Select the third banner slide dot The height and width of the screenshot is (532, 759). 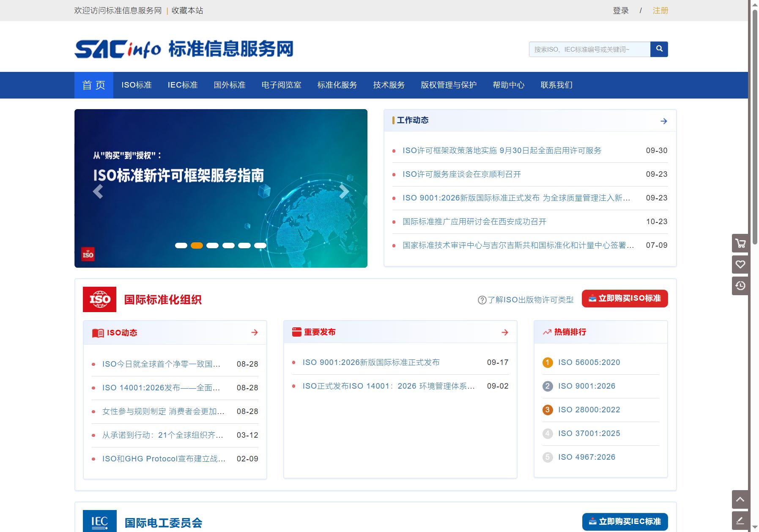212,246
